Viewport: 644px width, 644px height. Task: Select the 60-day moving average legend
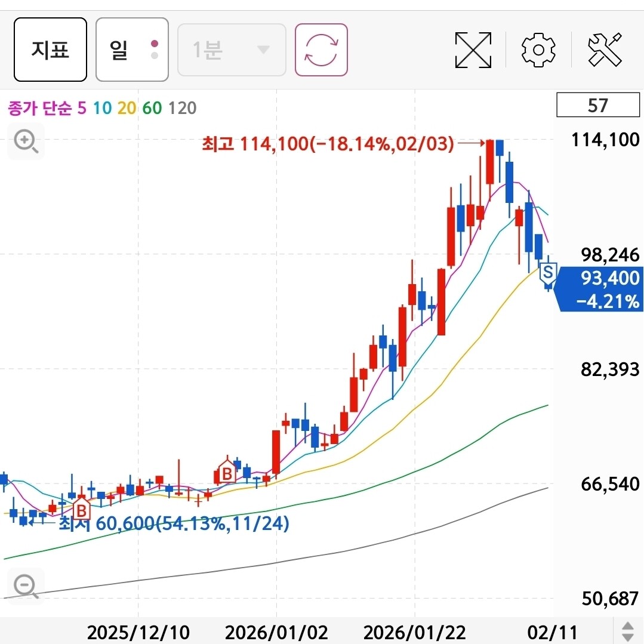point(152,108)
